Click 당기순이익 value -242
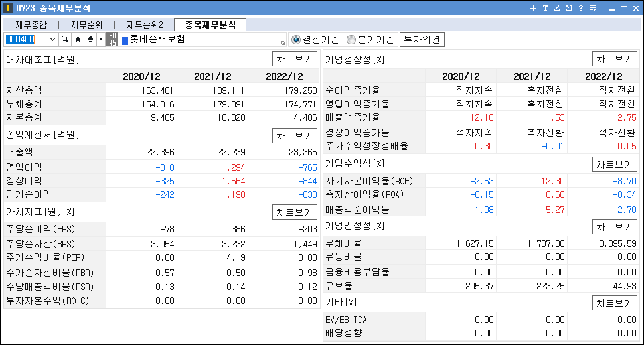Image resolution: width=644 pixels, height=345 pixels. pyautogui.click(x=165, y=194)
